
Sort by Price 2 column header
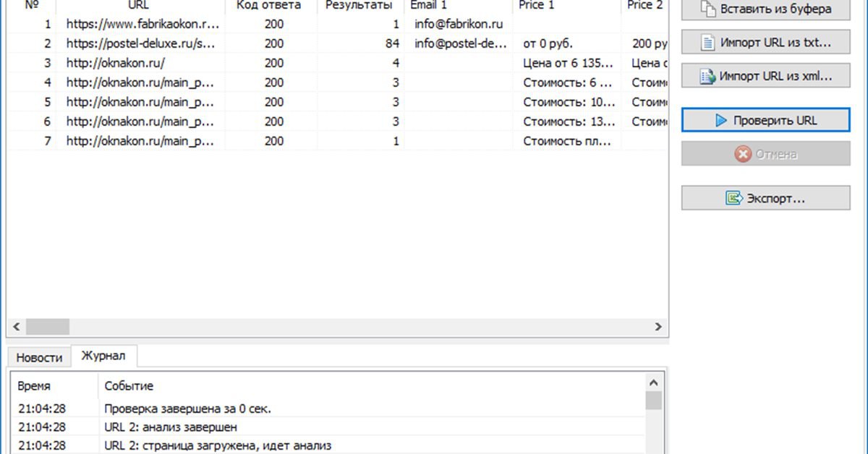(x=644, y=6)
